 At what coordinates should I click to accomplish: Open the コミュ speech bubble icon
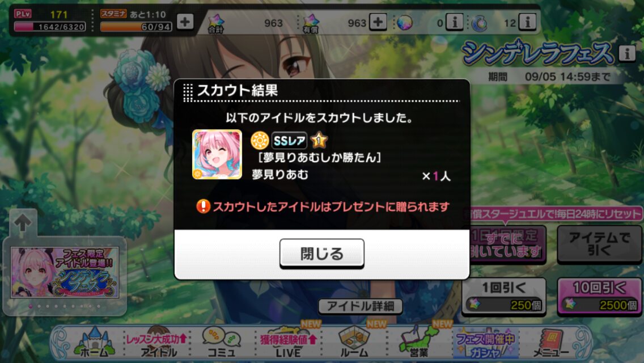221,342
